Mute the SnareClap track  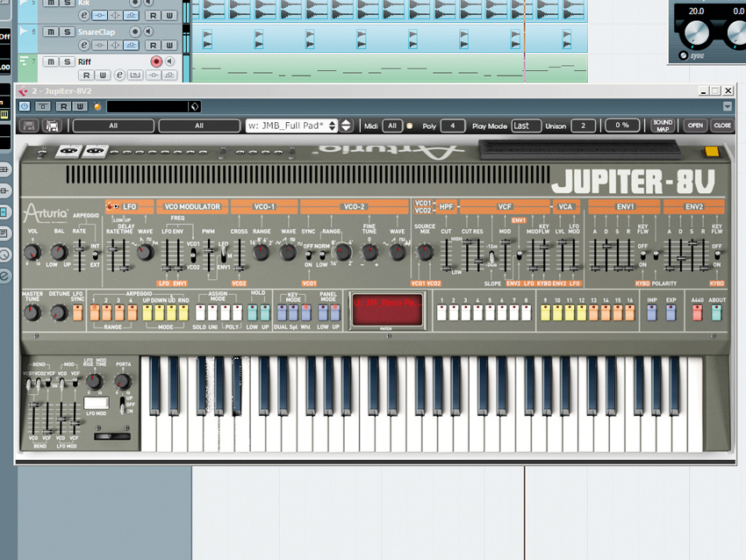click(50, 32)
